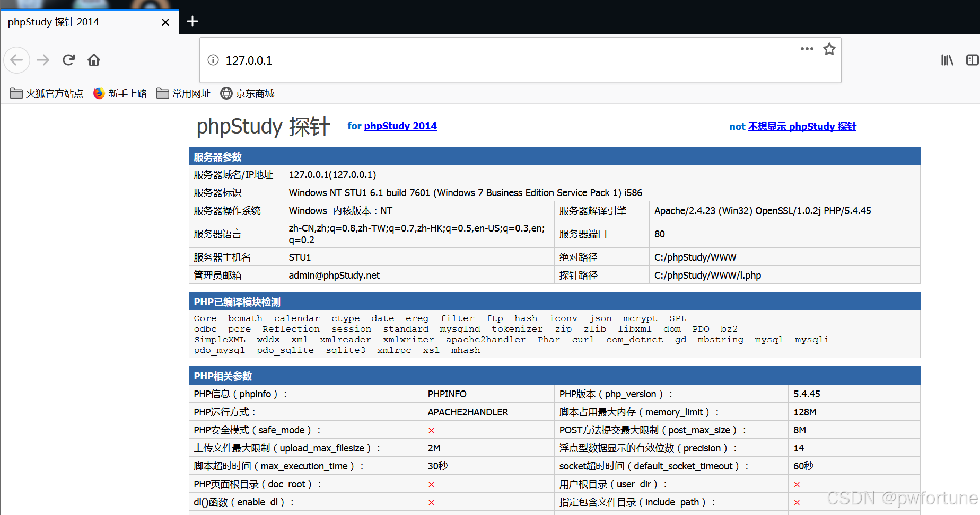Select max_execution_time value 30秒
The image size is (980, 515).
click(x=437, y=466)
